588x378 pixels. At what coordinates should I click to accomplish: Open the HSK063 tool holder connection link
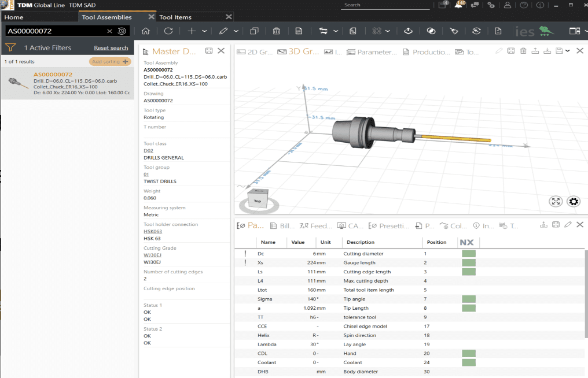153,231
